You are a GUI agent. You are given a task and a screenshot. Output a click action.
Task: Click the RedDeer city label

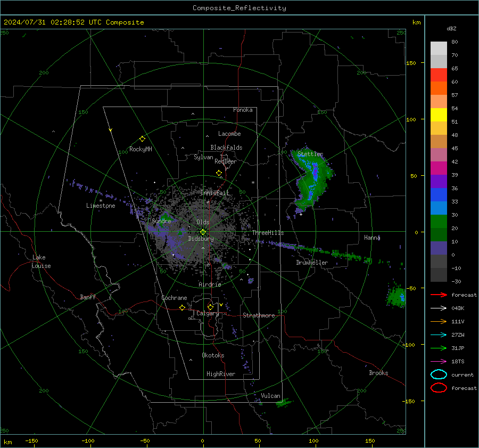click(x=226, y=161)
